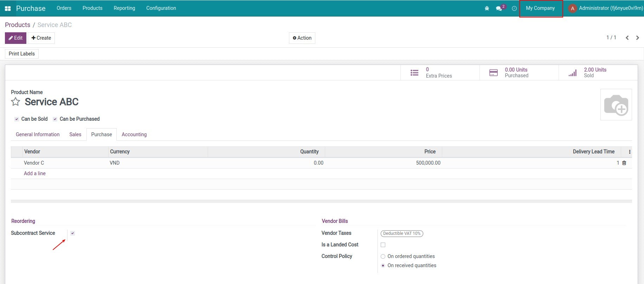Click the 0.00 quantity cell
Image resolution: width=644 pixels, height=284 pixels.
pyautogui.click(x=266, y=163)
